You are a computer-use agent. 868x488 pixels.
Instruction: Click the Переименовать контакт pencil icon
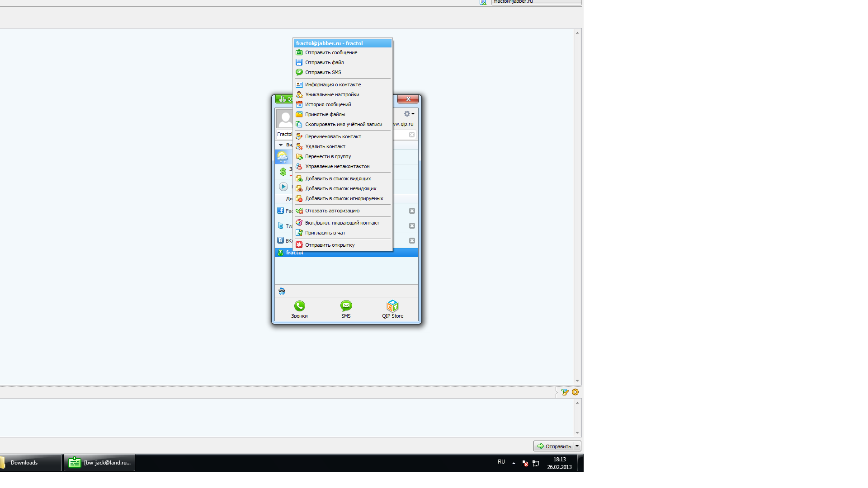tap(299, 136)
